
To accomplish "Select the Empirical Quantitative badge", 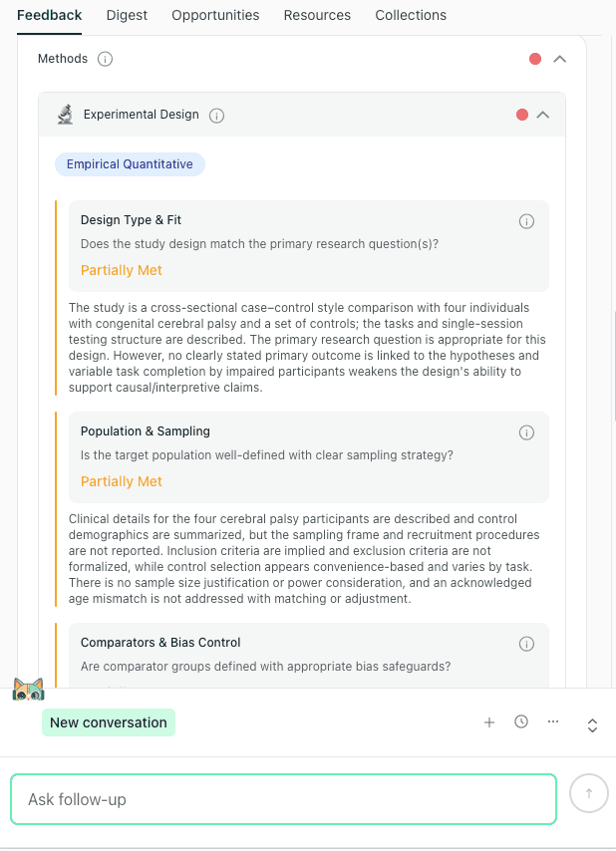I will (130, 163).
